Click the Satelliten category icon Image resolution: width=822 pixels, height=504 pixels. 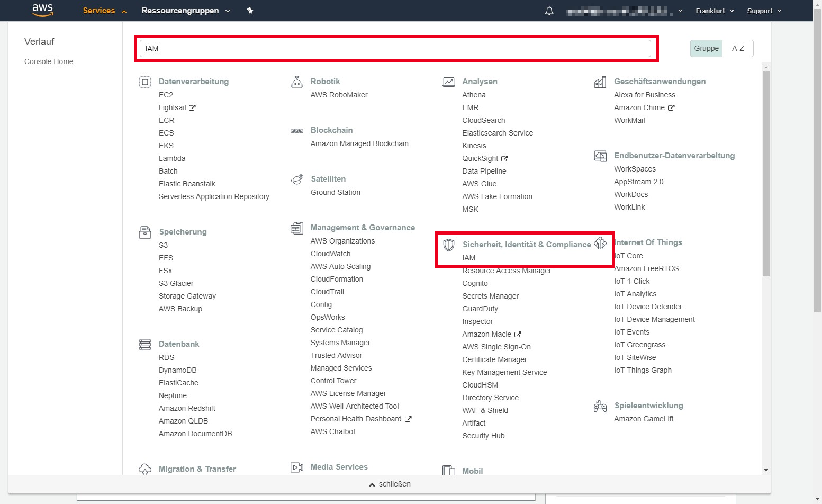[x=297, y=179]
